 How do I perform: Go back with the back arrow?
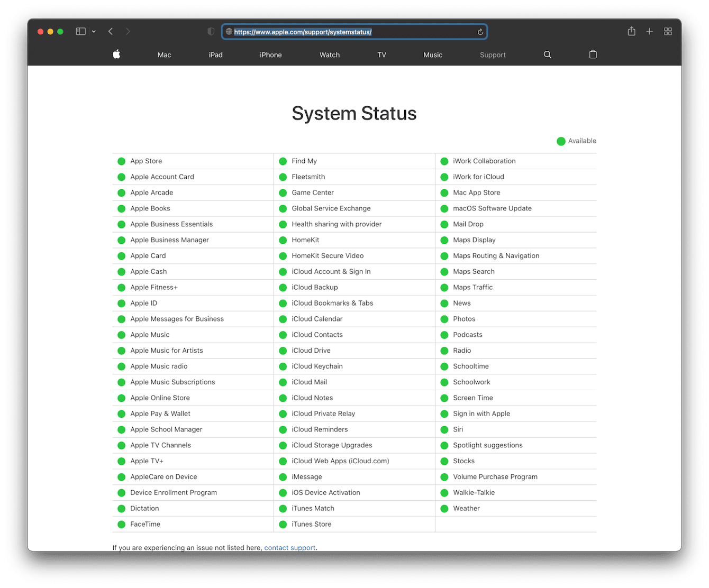pos(111,32)
